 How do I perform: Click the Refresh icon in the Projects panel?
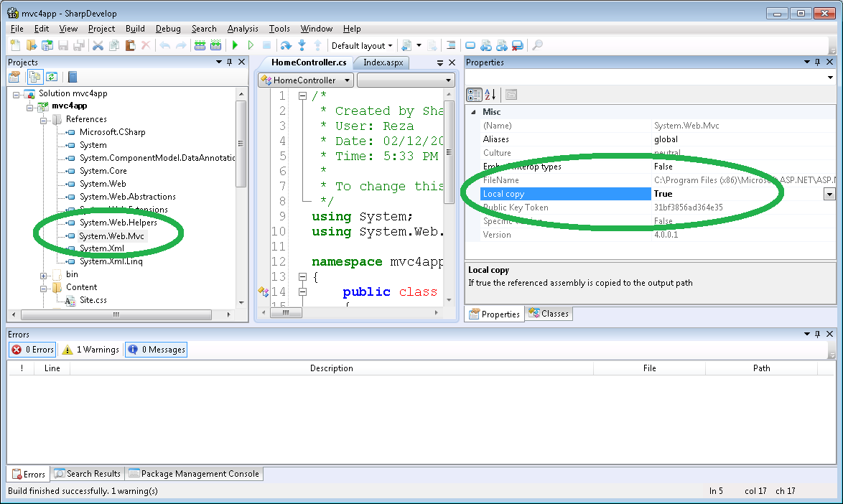pyautogui.click(x=50, y=77)
